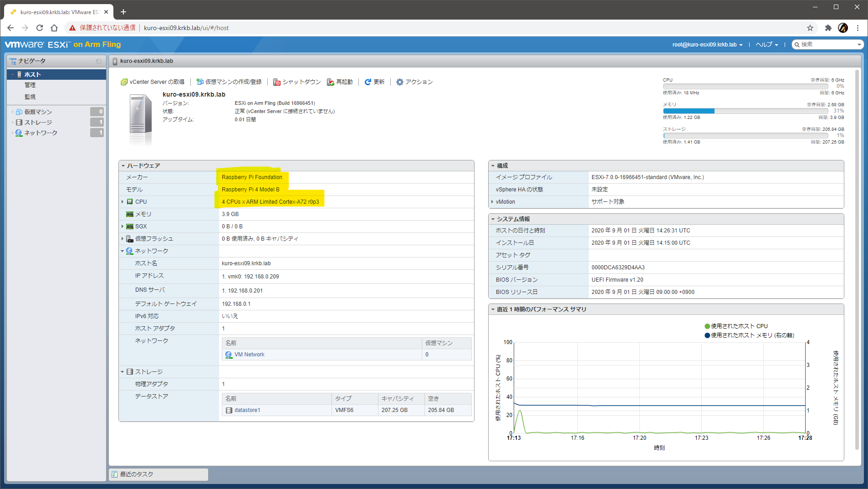Image resolution: width=868 pixels, height=489 pixels.
Task: Open the root@kuro-esxi09.krkb.lab user dropdown
Action: coord(706,44)
